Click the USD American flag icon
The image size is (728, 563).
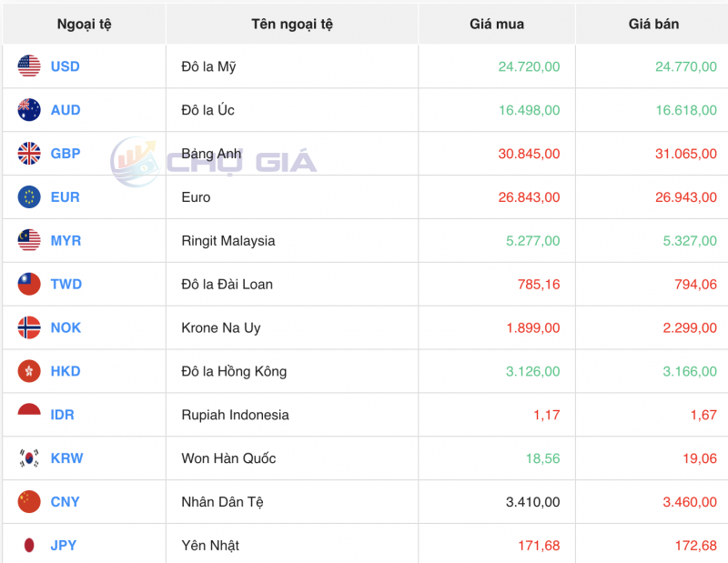pyautogui.click(x=27, y=65)
